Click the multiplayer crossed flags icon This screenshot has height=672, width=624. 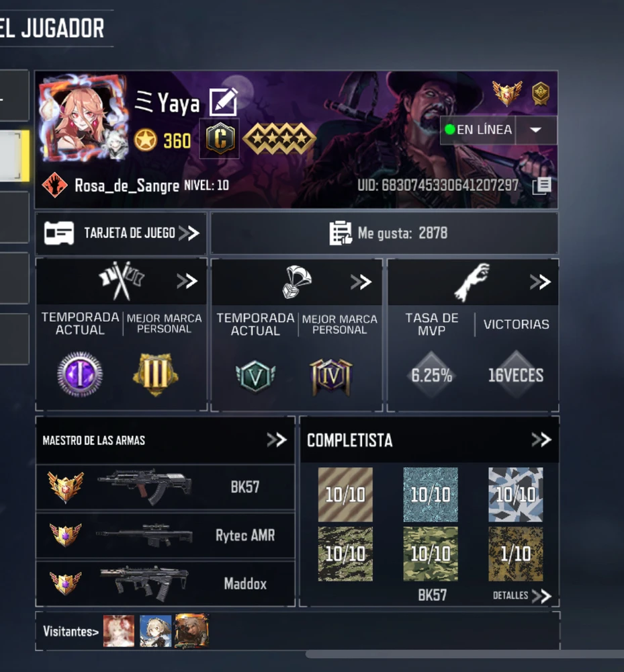121,281
